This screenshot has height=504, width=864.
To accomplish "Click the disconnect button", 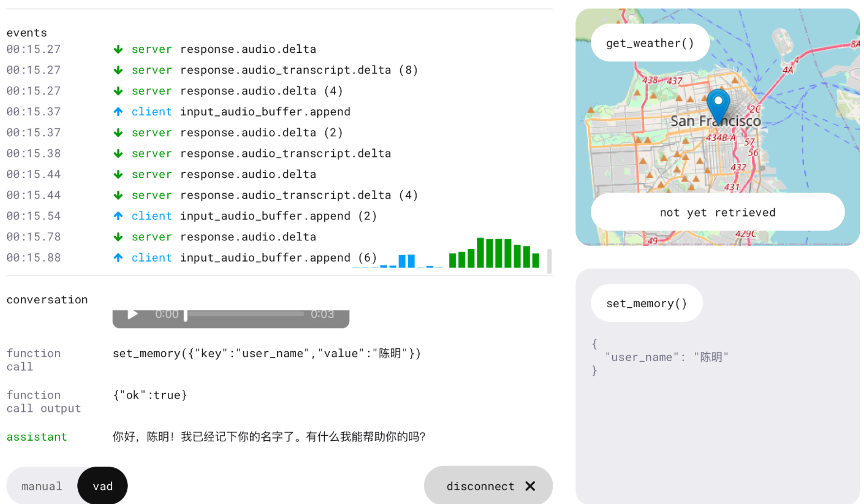I will tap(488, 486).
